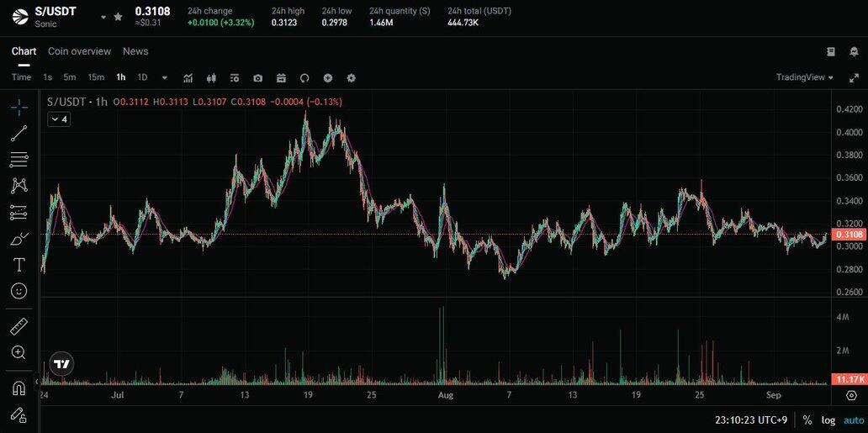Click the 4M label on volume axis
This screenshot has height=433, width=868.
843,317
